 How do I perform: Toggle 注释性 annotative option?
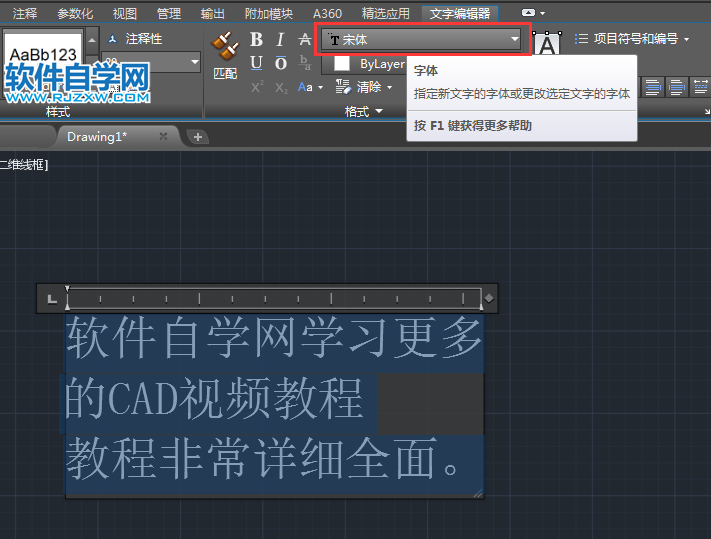[135, 39]
